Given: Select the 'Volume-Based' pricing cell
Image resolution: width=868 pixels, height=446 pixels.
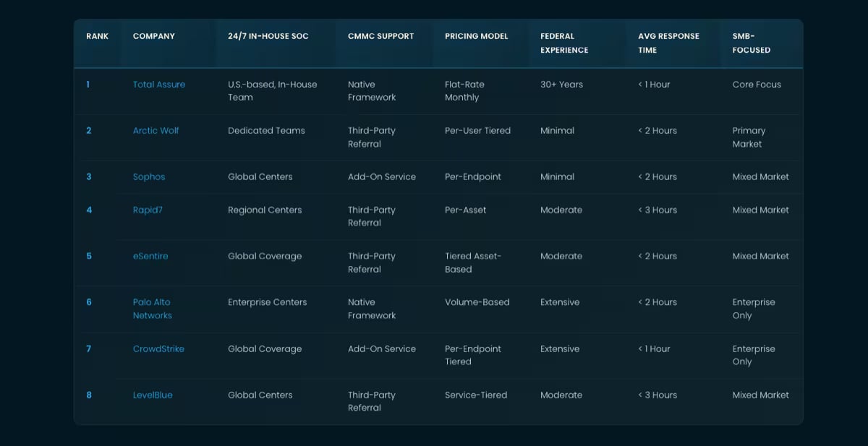Looking at the screenshot, I should [x=477, y=303].
